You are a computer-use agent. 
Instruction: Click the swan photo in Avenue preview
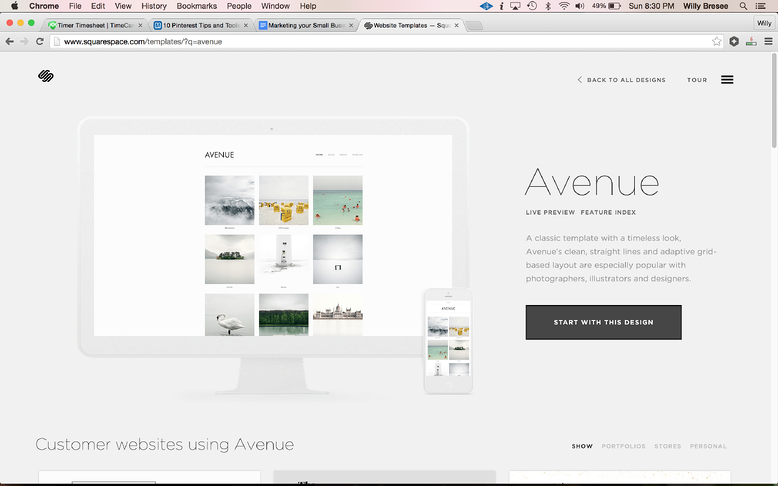(229, 315)
